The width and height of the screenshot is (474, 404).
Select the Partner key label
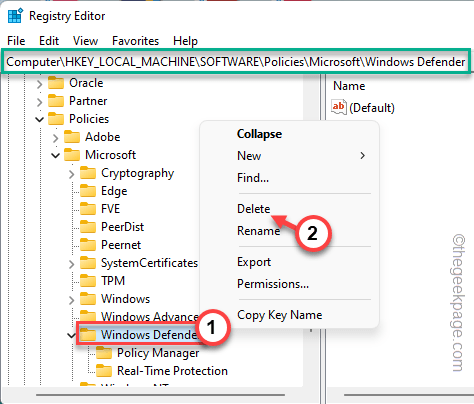click(88, 101)
